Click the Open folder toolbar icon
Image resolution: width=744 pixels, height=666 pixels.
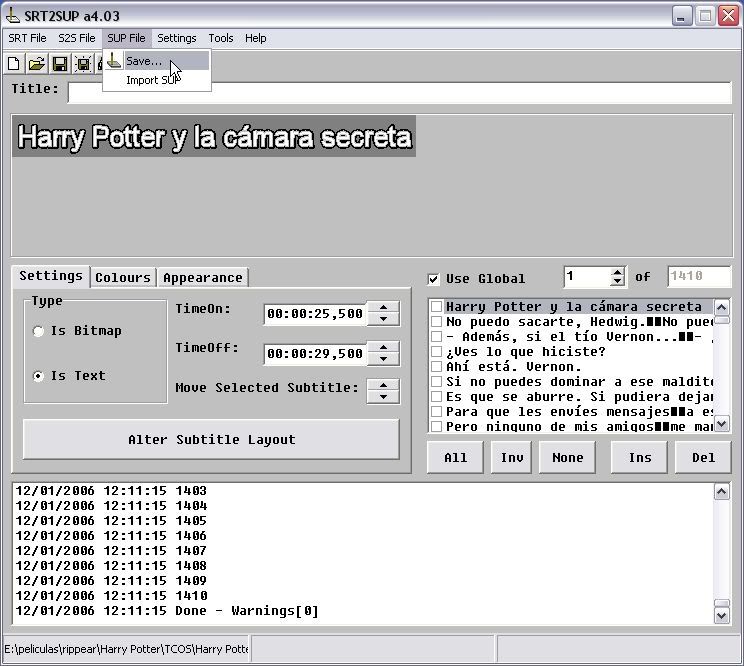point(36,65)
